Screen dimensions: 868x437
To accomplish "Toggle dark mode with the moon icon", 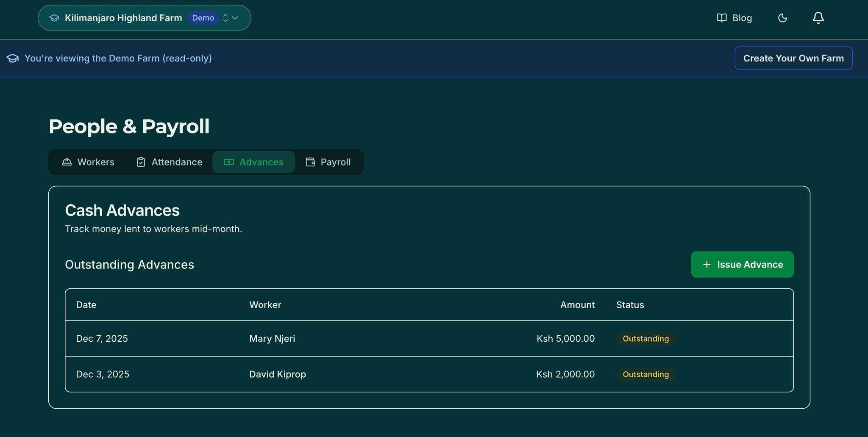I will tap(782, 18).
